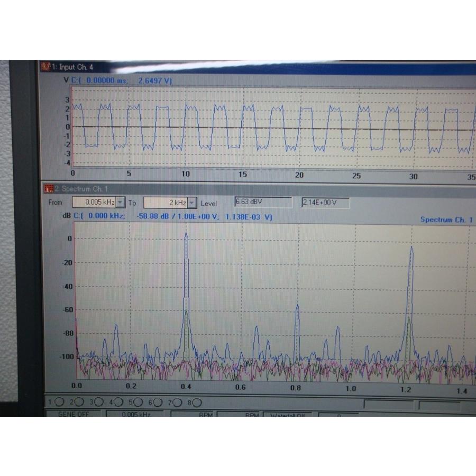Select channel 1 radio button
Image resolution: width=476 pixels, height=476 pixels.
[59, 402]
